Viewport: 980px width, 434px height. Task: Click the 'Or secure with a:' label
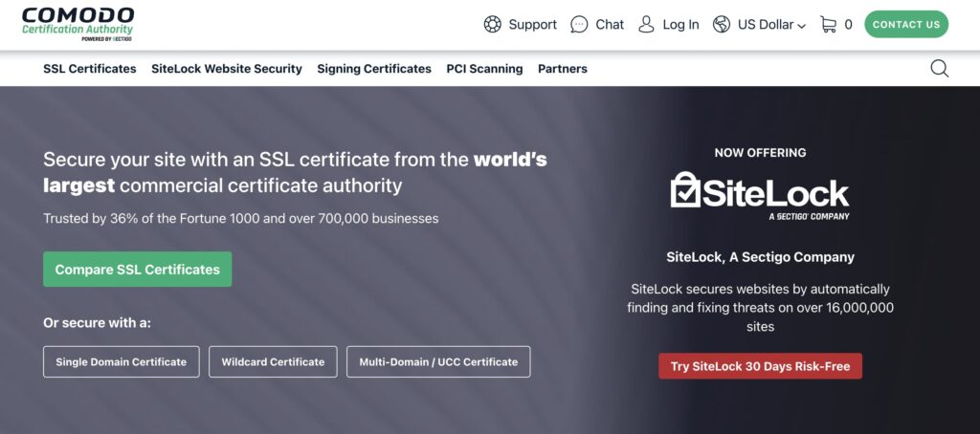pyautogui.click(x=97, y=323)
